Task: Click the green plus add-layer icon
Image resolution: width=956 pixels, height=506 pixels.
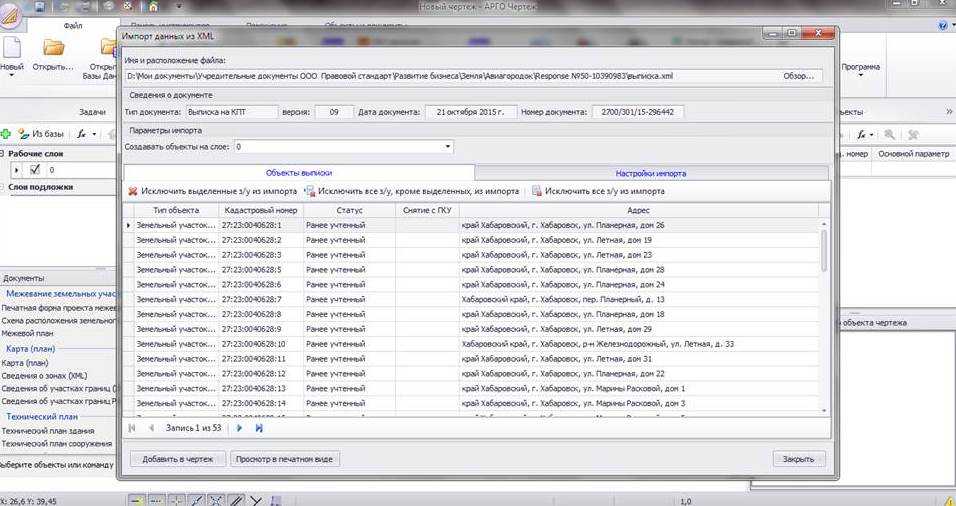Action: point(6,133)
